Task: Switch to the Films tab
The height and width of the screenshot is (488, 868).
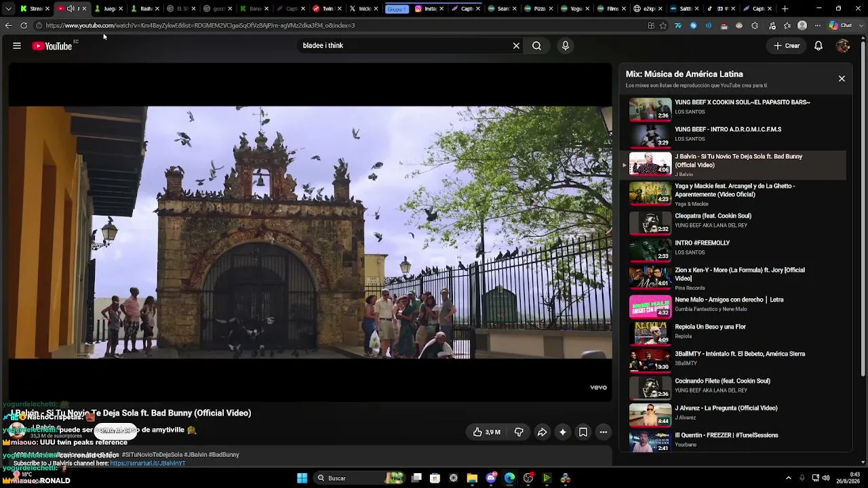Action: click(x=612, y=9)
